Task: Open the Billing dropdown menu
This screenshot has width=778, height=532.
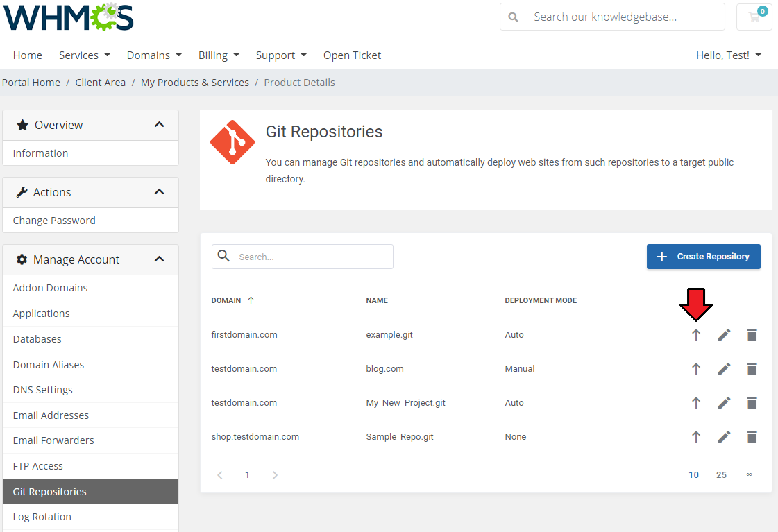Action: [x=219, y=55]
